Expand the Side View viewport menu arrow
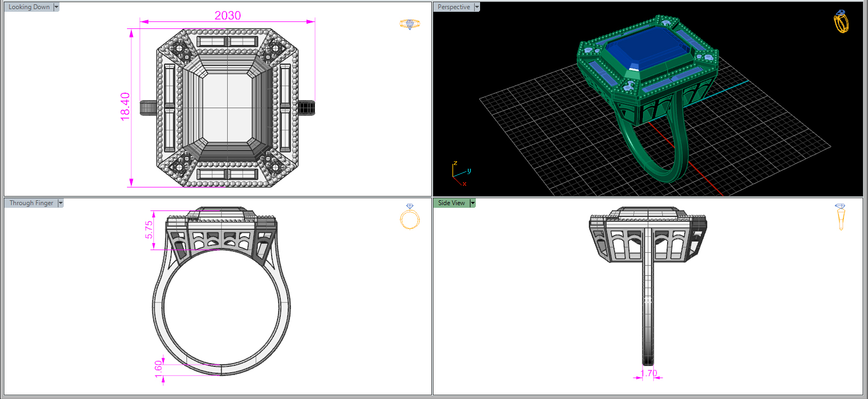This screenshot has height=399, width=868. tap(473, 203)
